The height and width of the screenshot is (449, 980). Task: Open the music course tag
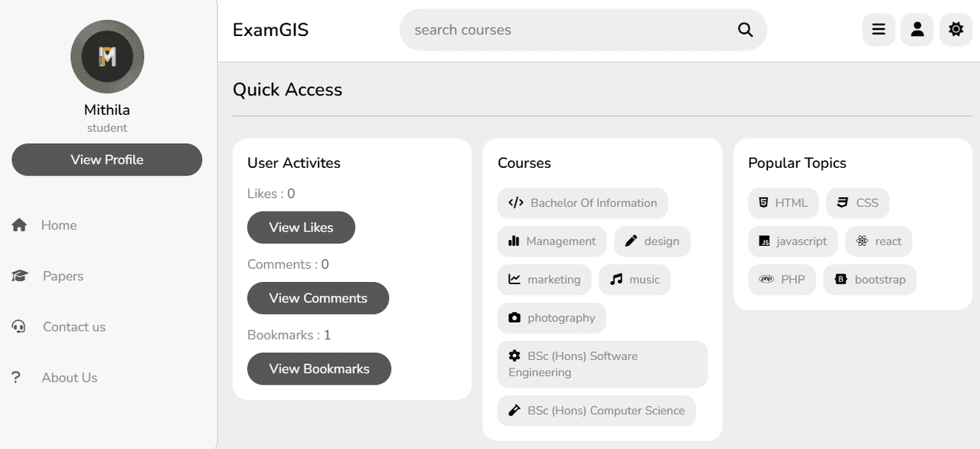pyautogui.click(x=635, y=280)
